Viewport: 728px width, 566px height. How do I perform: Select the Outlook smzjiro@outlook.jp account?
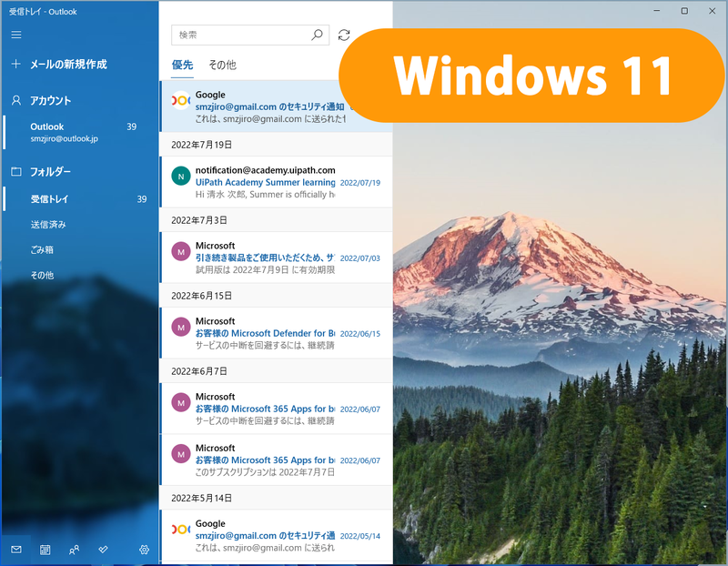(80, 132)
